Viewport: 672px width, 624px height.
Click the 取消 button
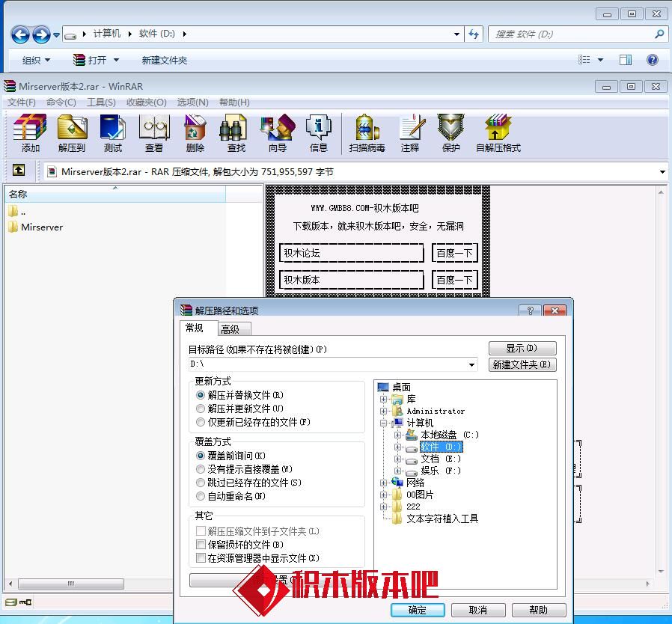coord(478,610)
